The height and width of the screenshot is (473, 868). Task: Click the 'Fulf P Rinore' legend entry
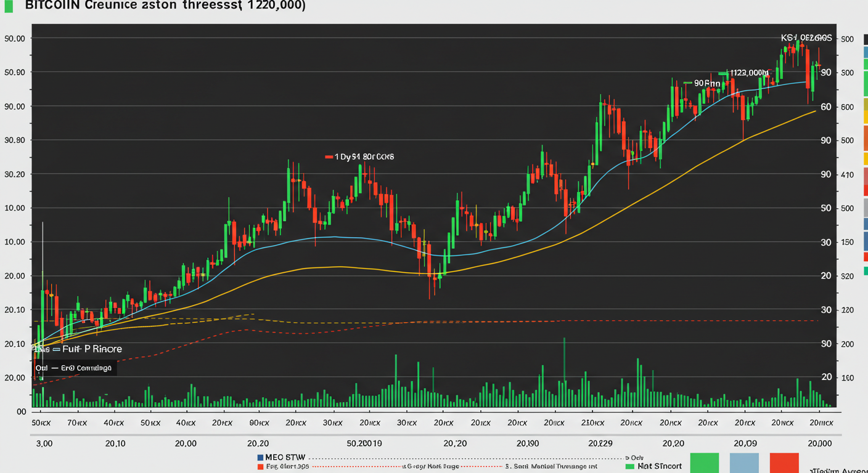(92, 349)
